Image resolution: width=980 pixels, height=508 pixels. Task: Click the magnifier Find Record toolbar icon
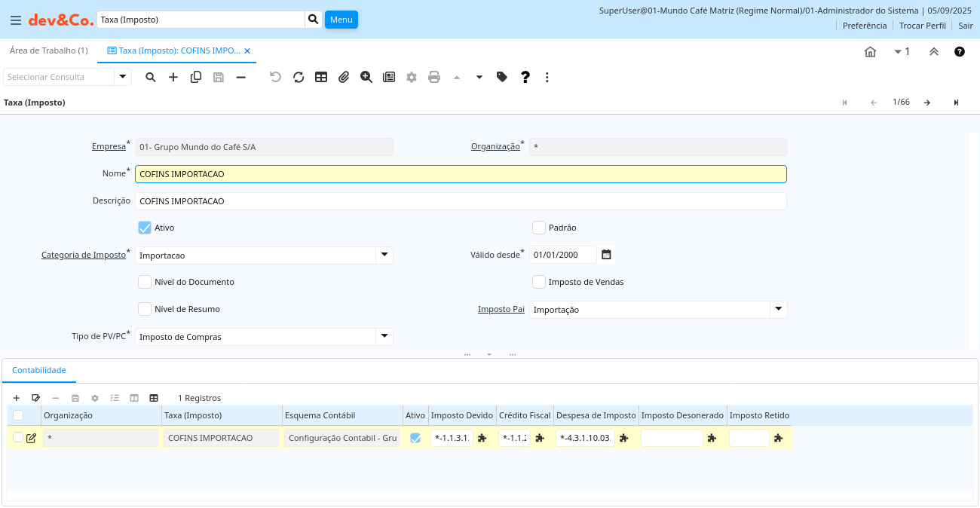[151, 77]
